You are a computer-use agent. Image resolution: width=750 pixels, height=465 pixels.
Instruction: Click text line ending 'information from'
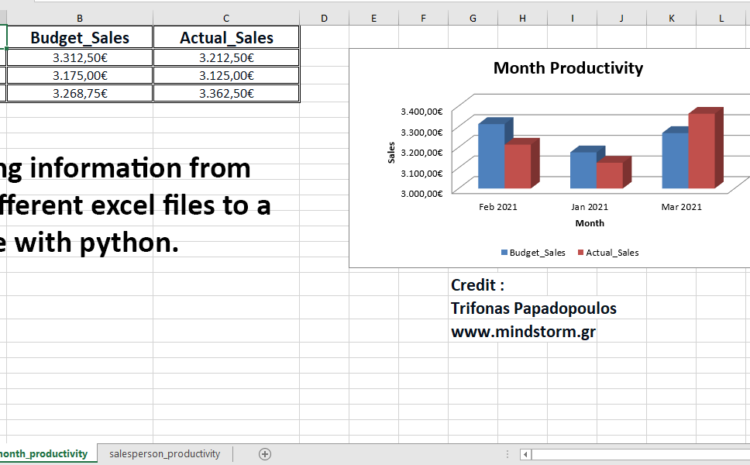tap(125, 168)
